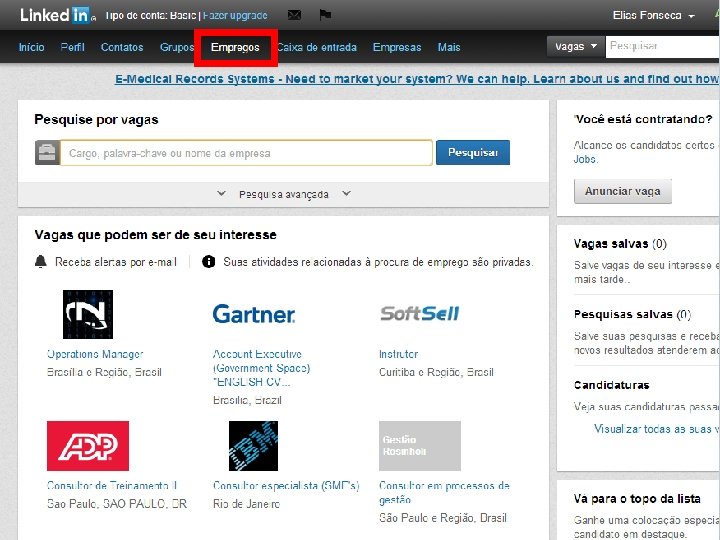
Task: Click the Anunciar vaga button
Action: tap(623, 191)
